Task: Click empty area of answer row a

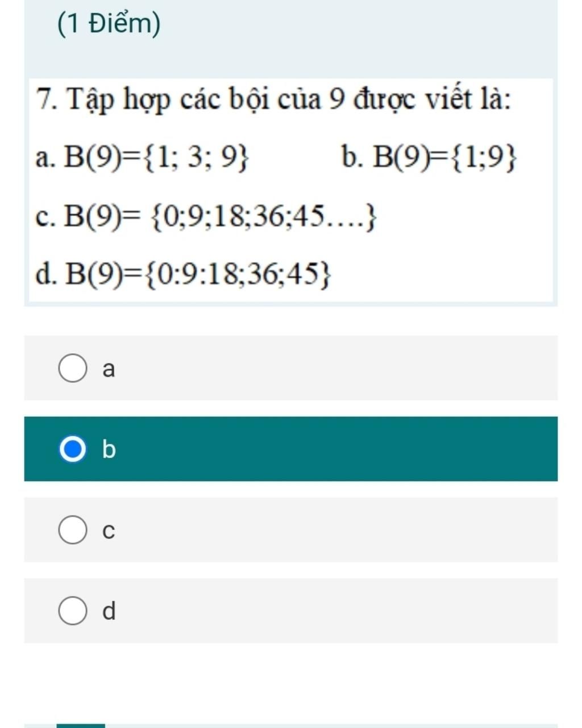Action: [x=335, y=368]
